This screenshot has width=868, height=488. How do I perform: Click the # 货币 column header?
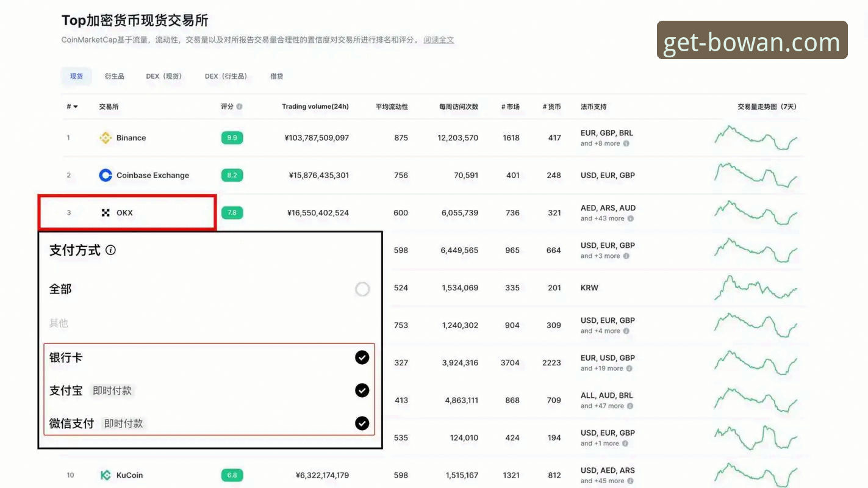pyautogui.click(x=552, y=107)
